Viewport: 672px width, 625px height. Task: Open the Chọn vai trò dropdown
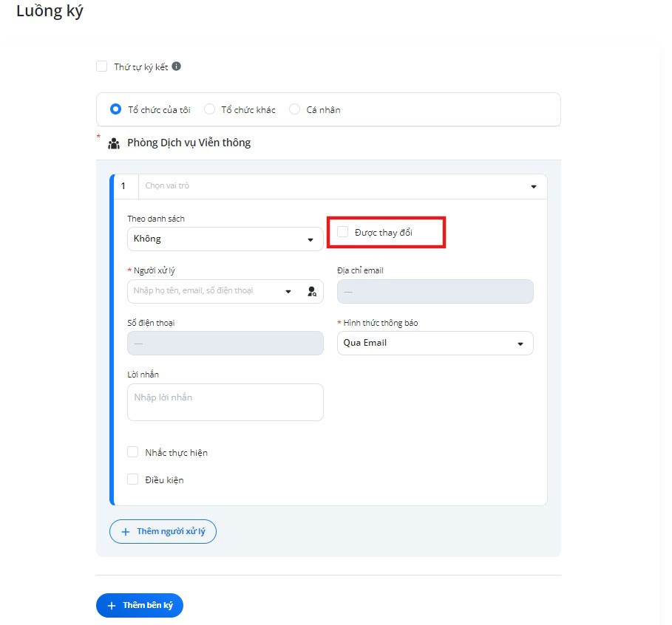point(342,186)
